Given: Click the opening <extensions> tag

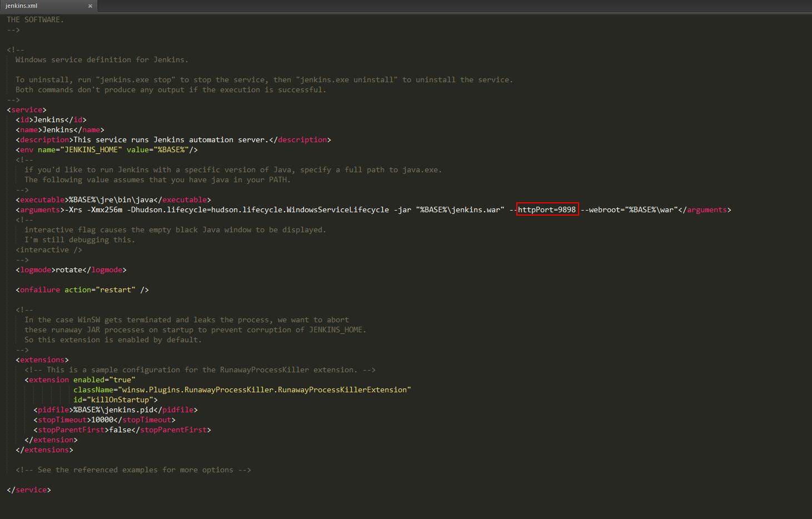Looking at the screenshot, I should coord(42,360).
